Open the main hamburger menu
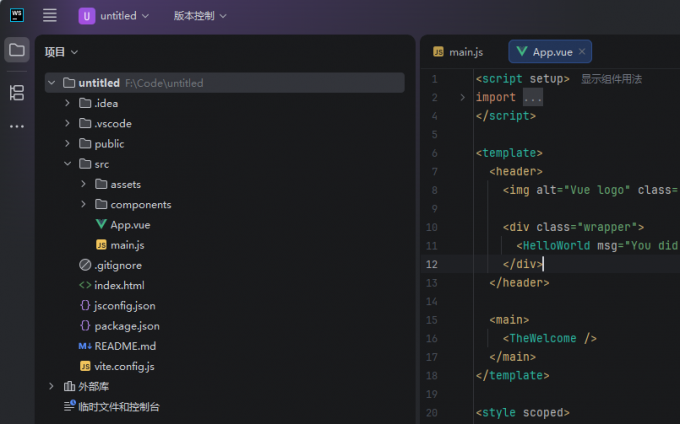 pos(49,16)
